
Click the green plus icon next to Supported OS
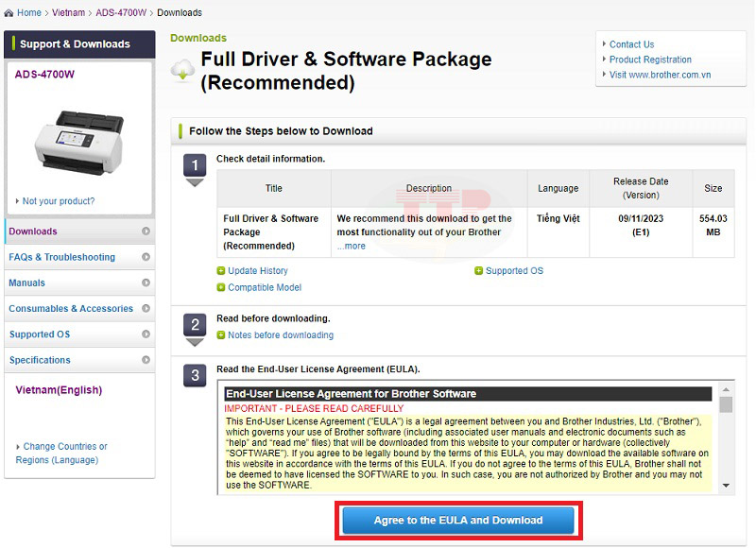click(479, 271)
